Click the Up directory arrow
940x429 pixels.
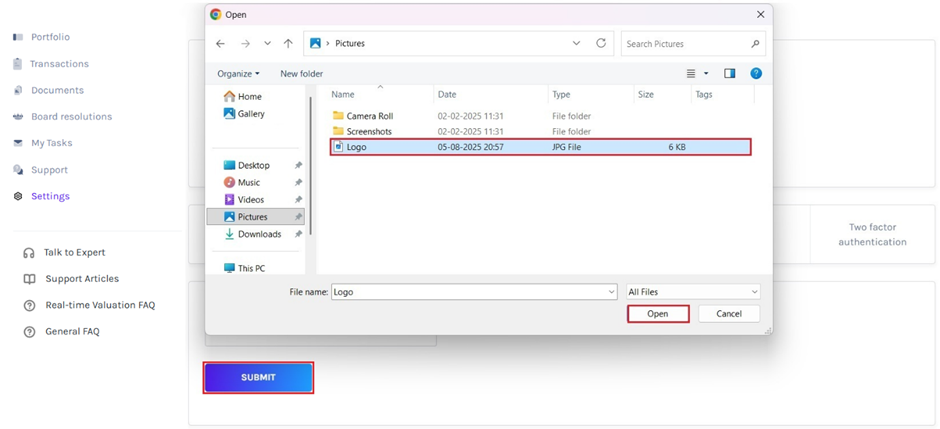(288, 44)
